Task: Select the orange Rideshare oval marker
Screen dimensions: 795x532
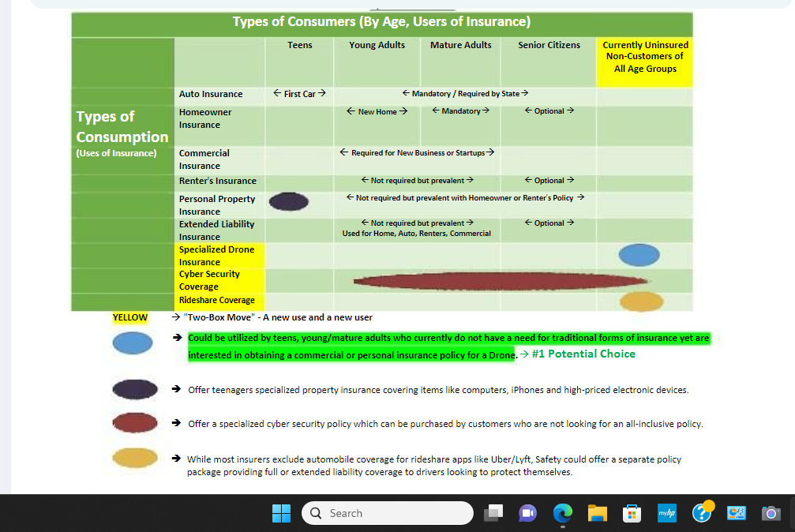Action: pos(641,302)
